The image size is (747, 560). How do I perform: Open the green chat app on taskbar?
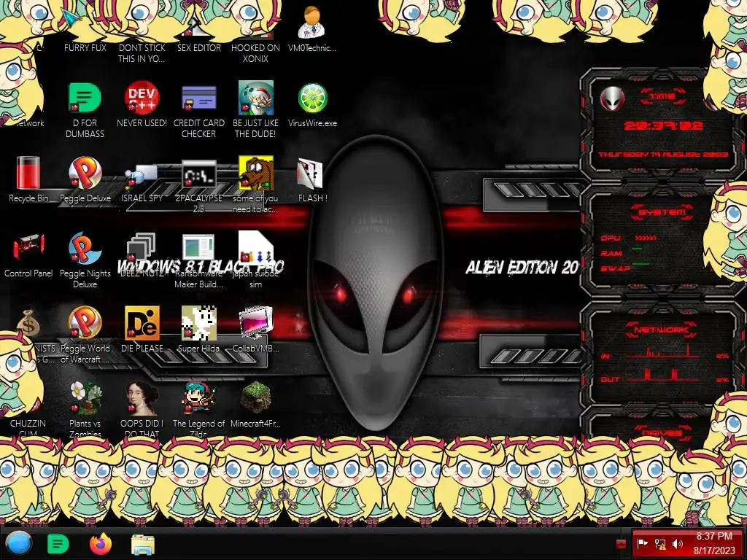pos(58,543)
